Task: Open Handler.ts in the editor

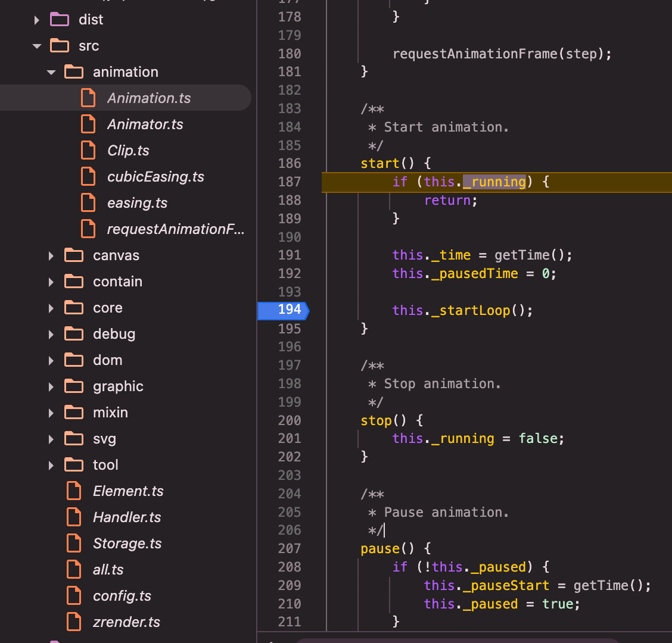Action: [127, 517]
